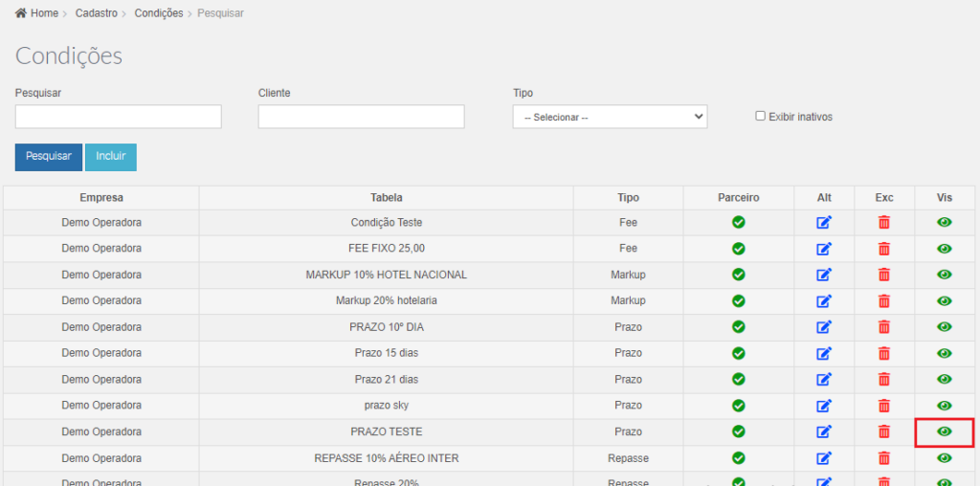Delete the FEE FIXO 25,00 entry
This screenshot has width=980, height=486.
[883, 248]
